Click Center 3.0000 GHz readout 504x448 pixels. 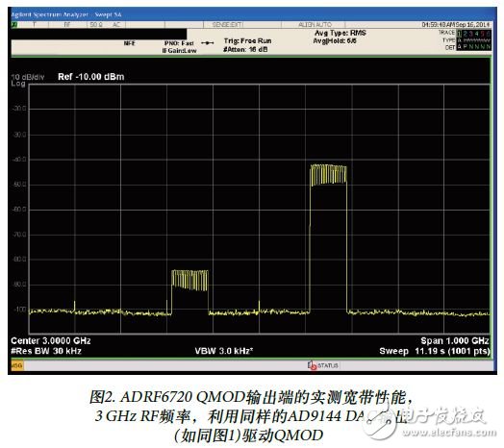(51, 341)
